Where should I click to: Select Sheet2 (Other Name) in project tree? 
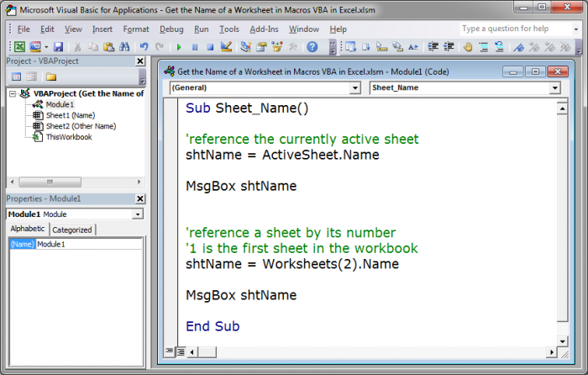click(81, 126)
